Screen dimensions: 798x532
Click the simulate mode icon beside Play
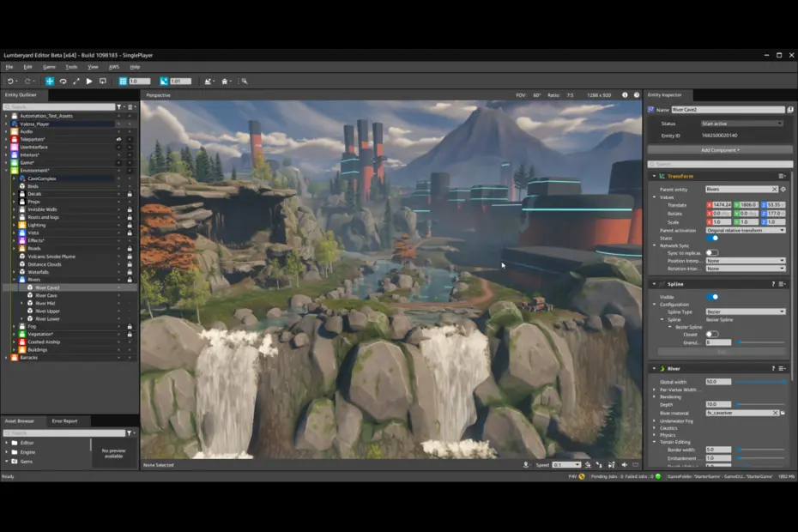click(x=103, y=81)
